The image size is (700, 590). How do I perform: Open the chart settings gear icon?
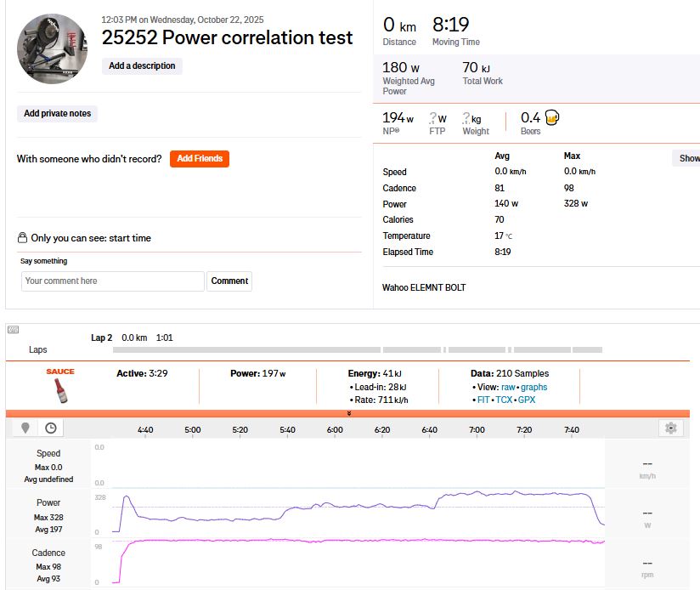[670, 428]
